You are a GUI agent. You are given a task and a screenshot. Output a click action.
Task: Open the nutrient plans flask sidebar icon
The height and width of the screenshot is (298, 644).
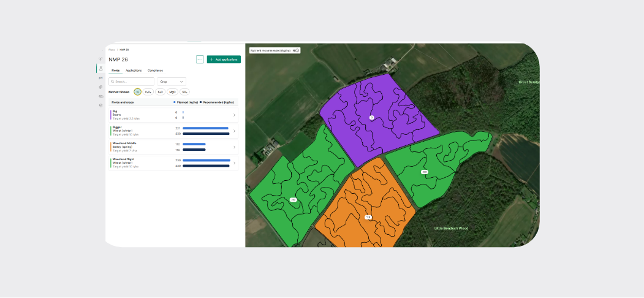tap(100, 68)
